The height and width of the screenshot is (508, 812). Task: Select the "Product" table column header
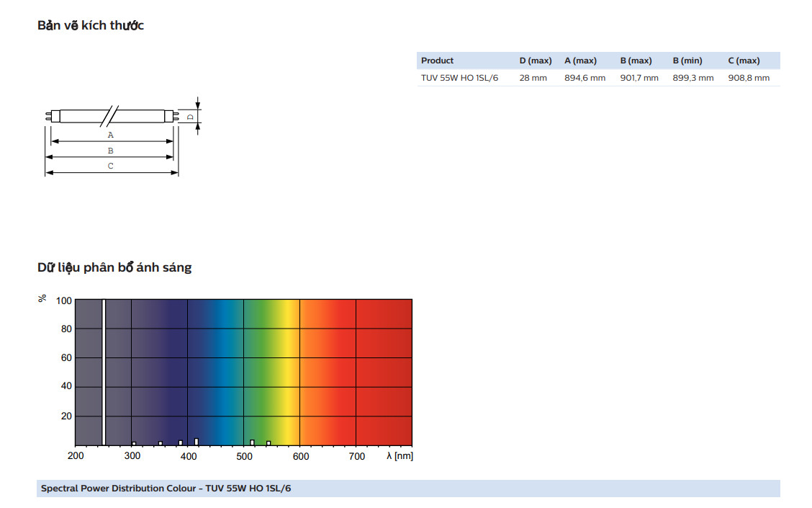[437, 61]
